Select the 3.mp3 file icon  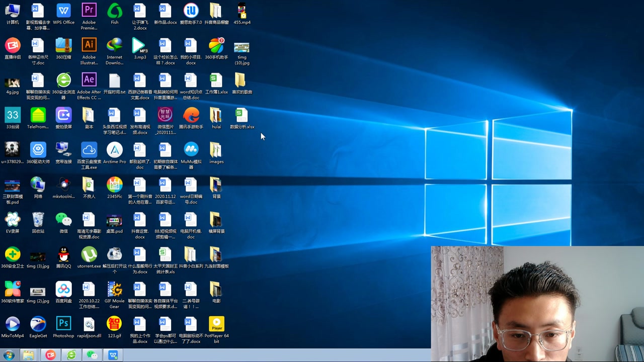click(140, 49)
